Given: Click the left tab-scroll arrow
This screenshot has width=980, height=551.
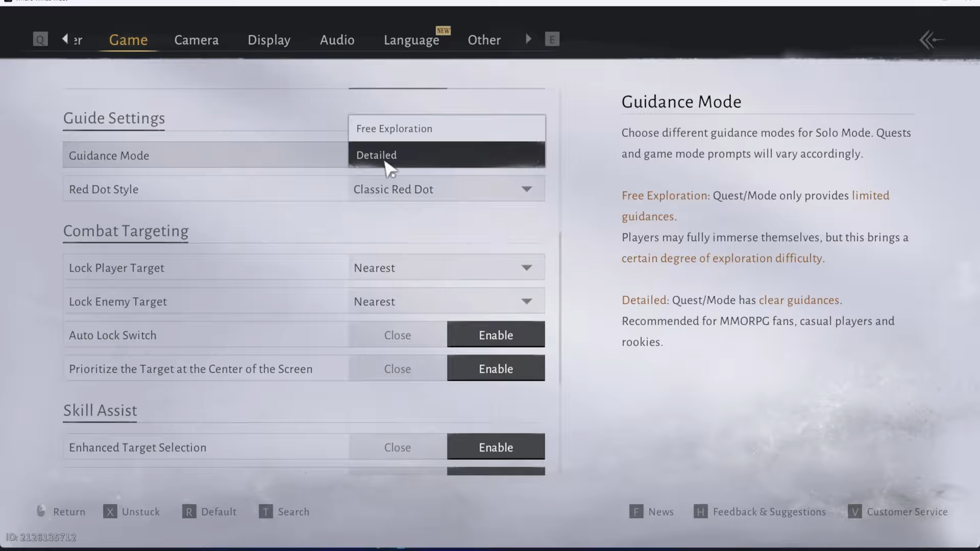Looking at the screenshot, I should 65,39.
